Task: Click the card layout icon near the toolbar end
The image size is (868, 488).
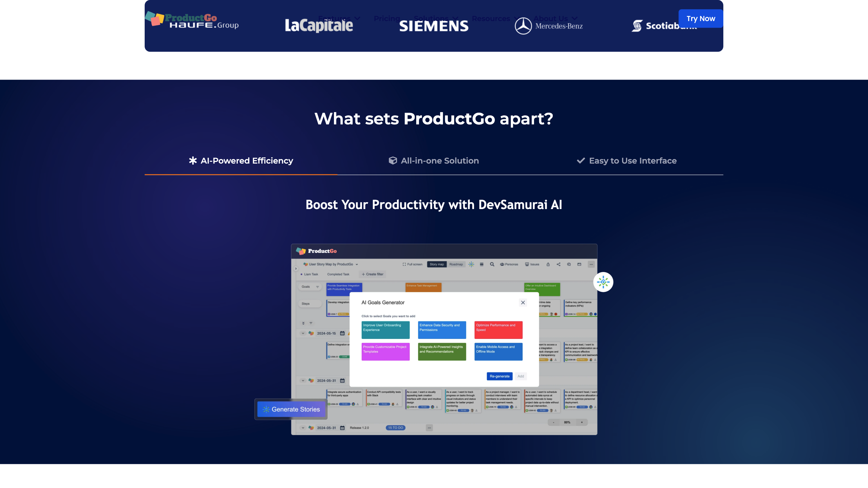Action: pos(579,265)
